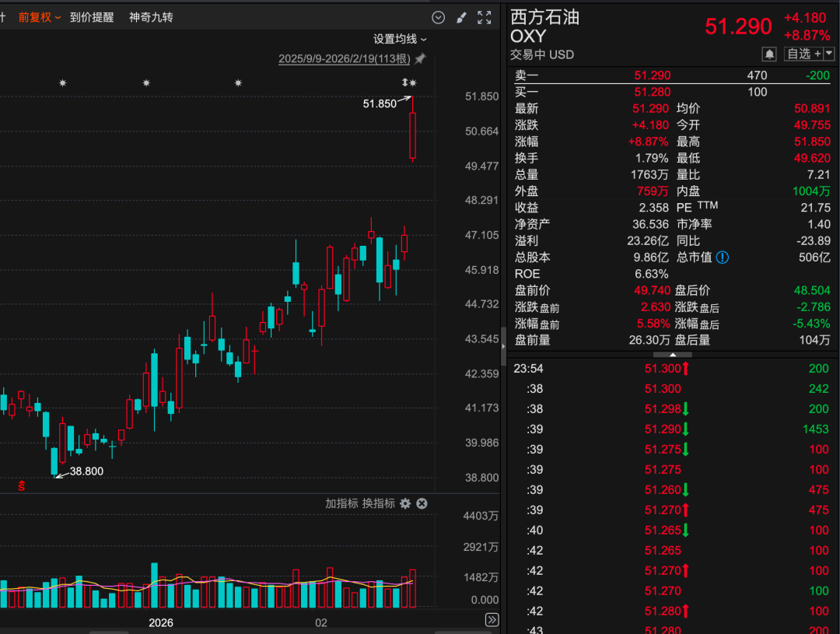
Task: Open the 神奇九转 indicator tab
Action: tap(151, 18)
